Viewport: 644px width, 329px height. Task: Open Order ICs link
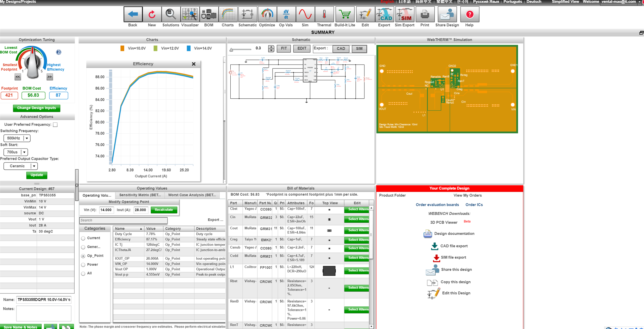click(x=474, y=205)
